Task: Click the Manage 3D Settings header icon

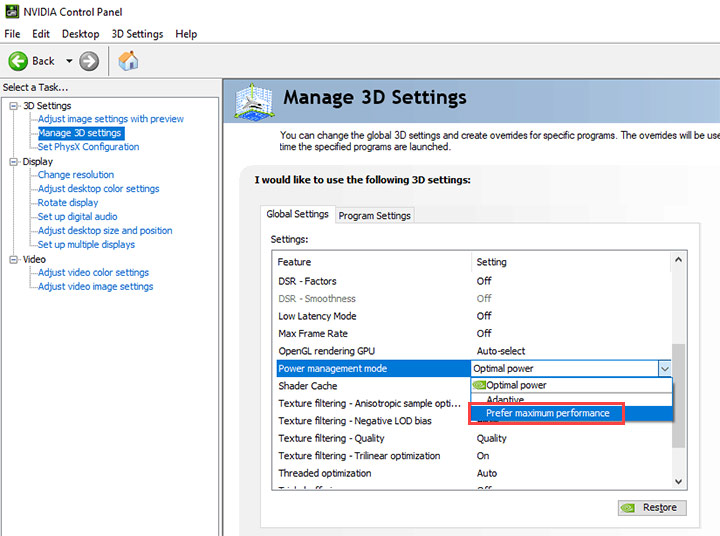Action: click(x=253, y=100)
